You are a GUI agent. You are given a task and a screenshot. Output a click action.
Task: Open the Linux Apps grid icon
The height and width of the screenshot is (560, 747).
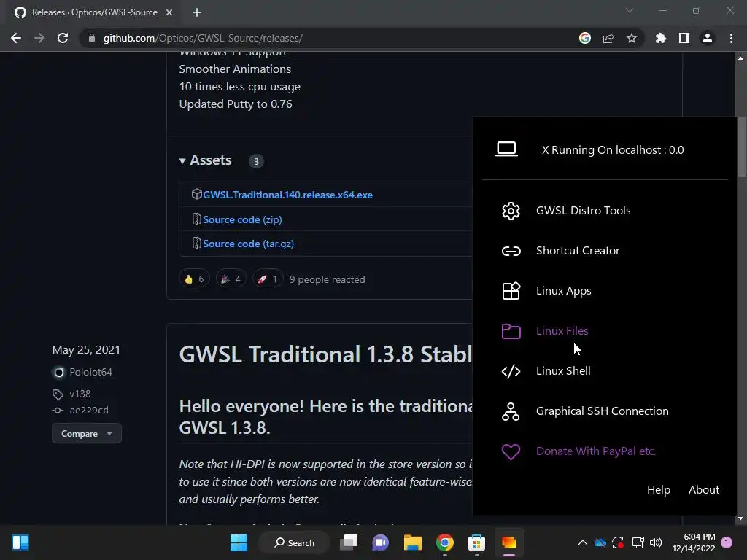511,291
